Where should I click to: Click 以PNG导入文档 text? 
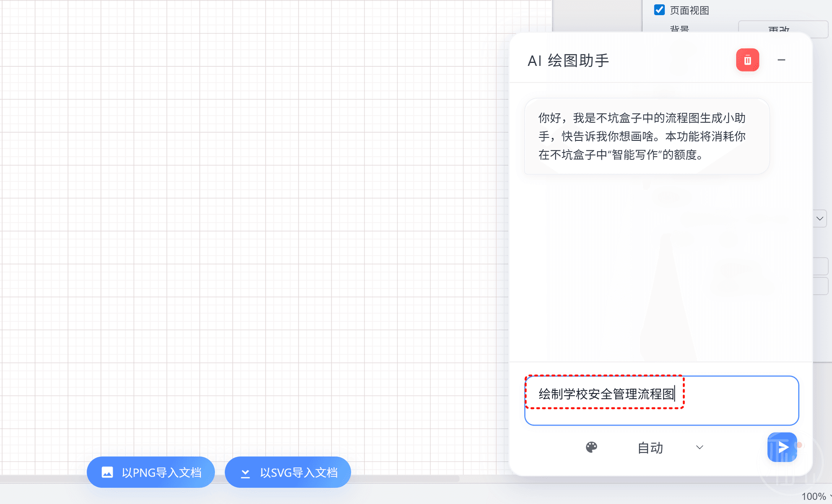(162, 472)
